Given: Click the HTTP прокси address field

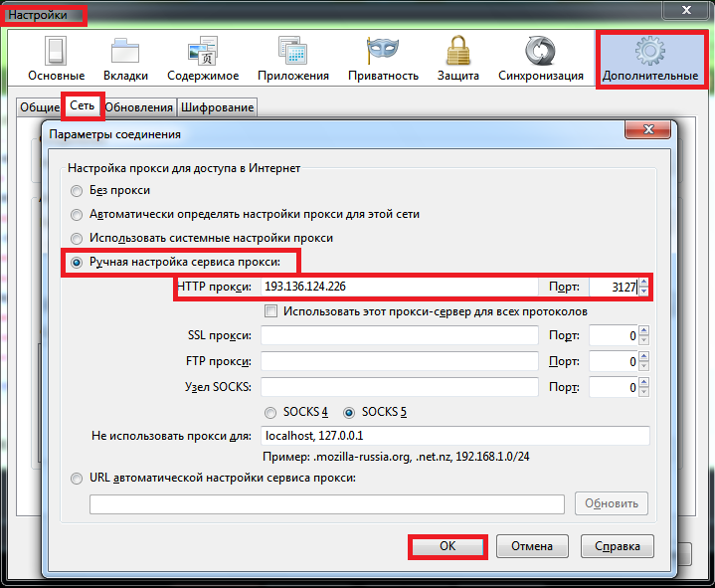Looking at the screenshot, I should [x=400, y=287].
